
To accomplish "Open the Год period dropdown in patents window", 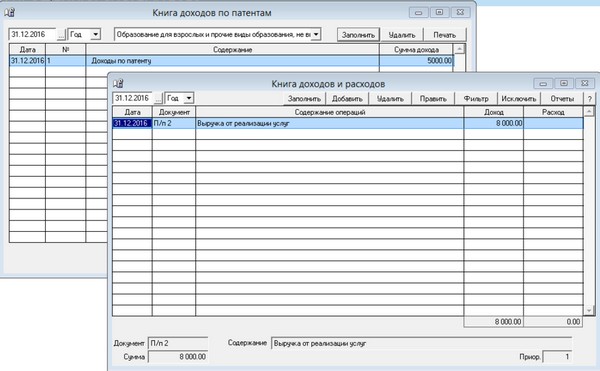I will [95, 34].
